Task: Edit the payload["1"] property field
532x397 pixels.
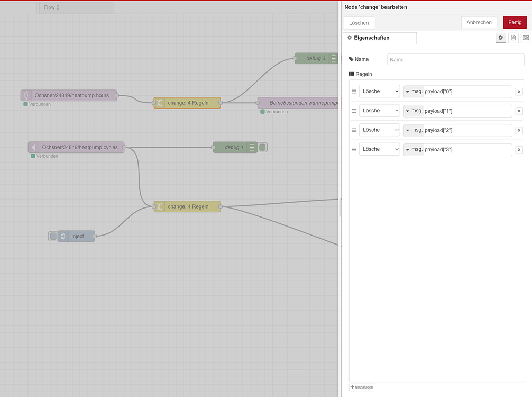Action: [x=467, y=111]
